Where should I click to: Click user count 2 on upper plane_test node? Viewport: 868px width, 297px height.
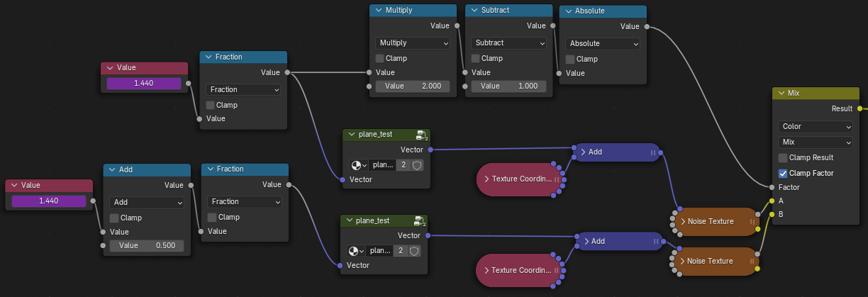tap(403, 164)
